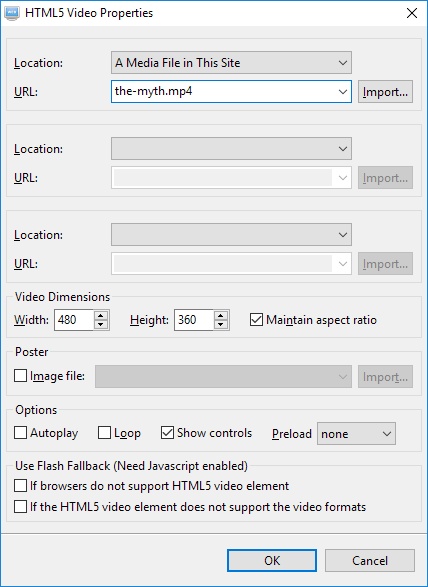Decrease Width using the down spinner arrow

pos(101,325)
